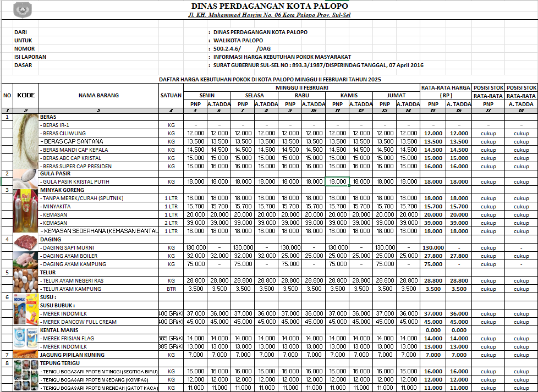This screenshot has height=392, width=538.
Task: Select the GULA PASIR KRISTAL PUTIH item
Action: pos(74,182)
